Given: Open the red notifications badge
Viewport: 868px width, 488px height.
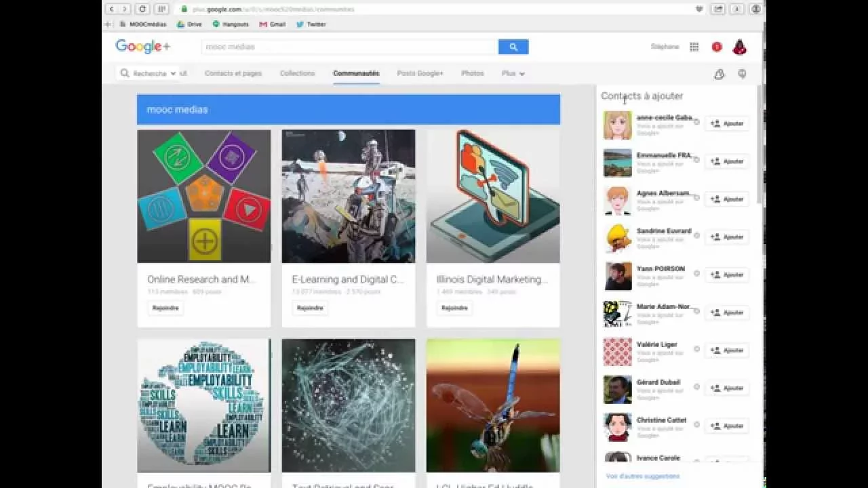Looking at the screenshot, I should pos(717,47).
